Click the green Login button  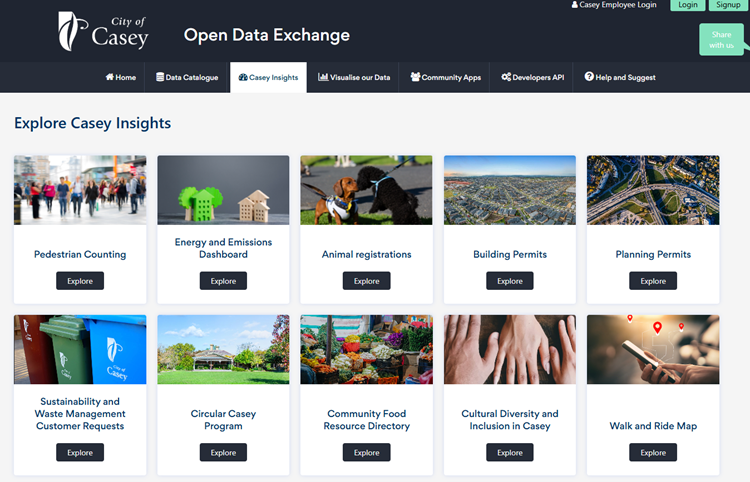[687, 5]
